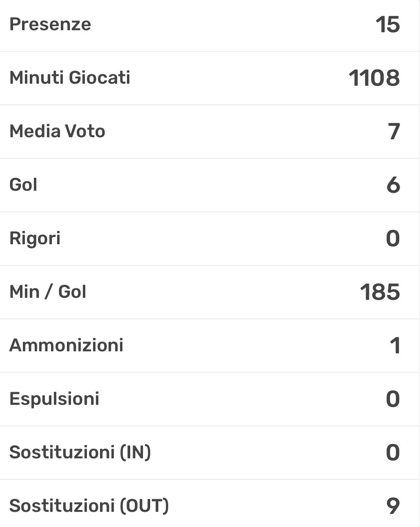Tap the Sostituzioni (OUT) label

tap(89, 506)
